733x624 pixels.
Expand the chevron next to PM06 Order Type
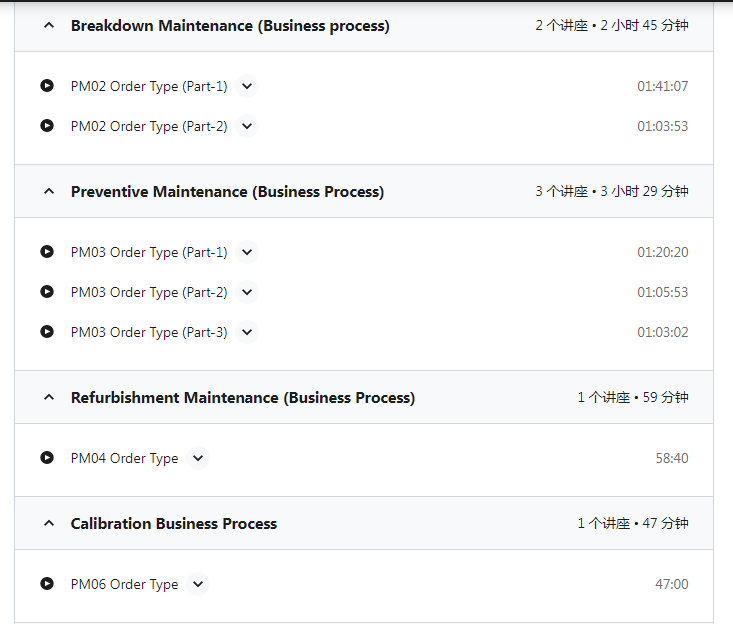pyautogui.click(x=198, y=584)
